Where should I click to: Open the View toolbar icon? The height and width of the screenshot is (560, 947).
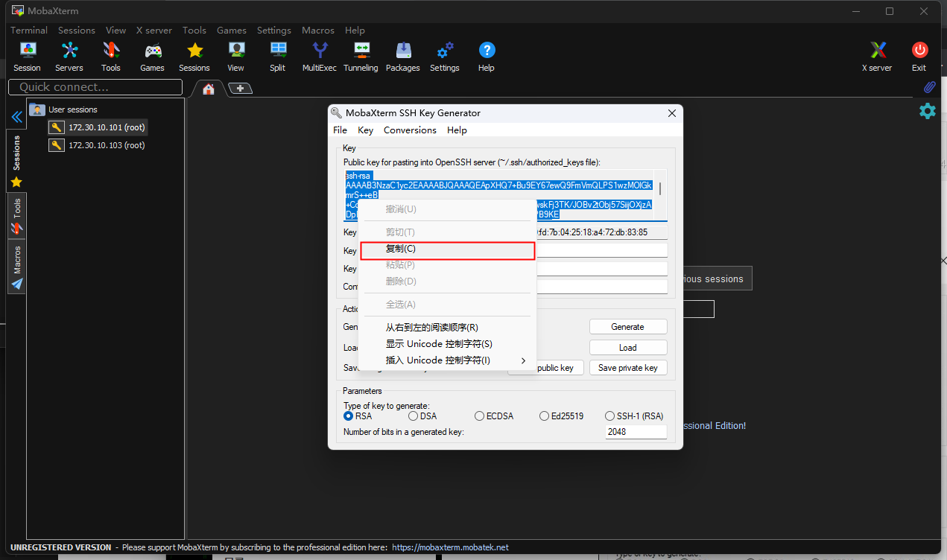pos(236,57)
